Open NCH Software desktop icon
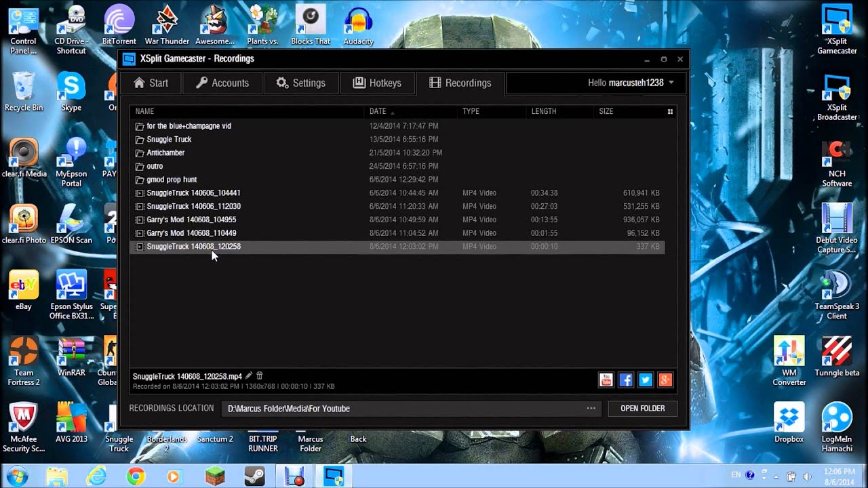 837,163
